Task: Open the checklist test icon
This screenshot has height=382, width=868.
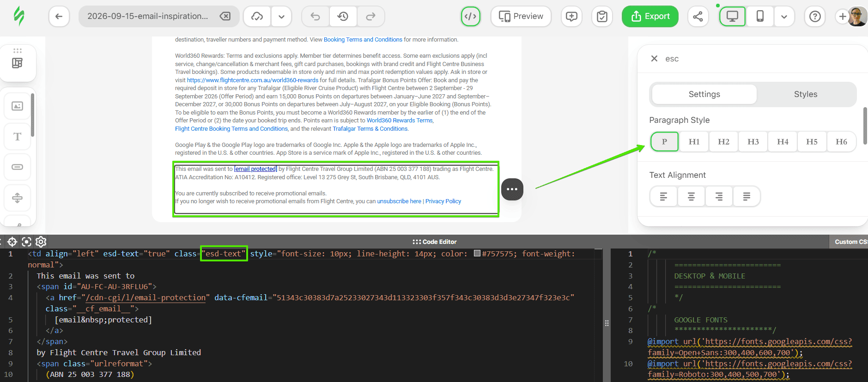Action: (602, 17)
